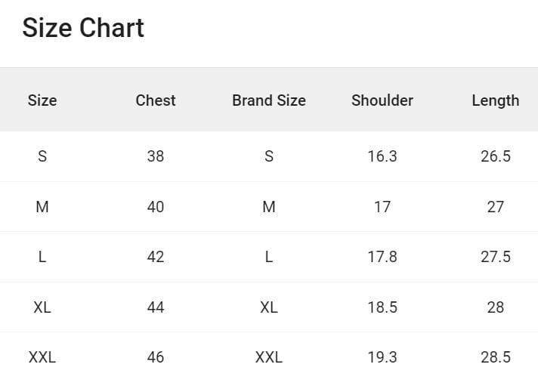Click length value 26.5
This screenshot has width=538, height=392.
(x=496, y=156)
